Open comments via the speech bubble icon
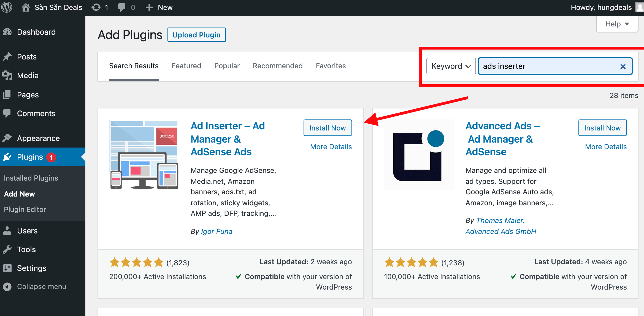 point(121,7)
